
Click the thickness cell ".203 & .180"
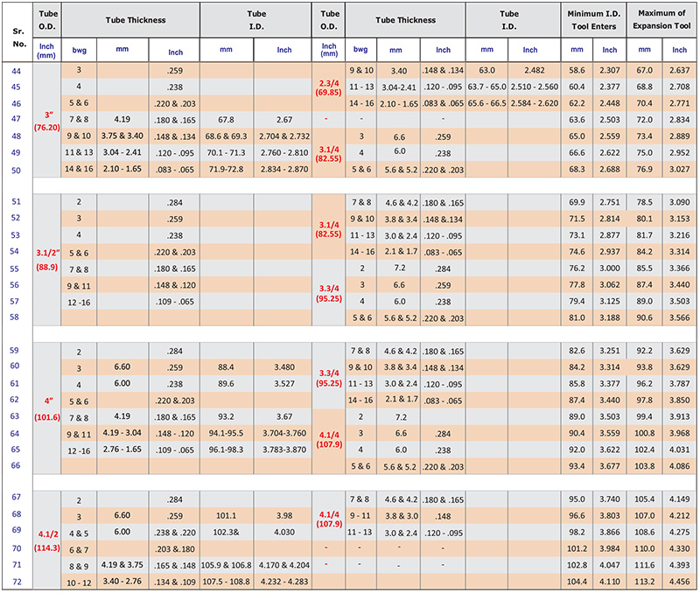click(175, 549)
